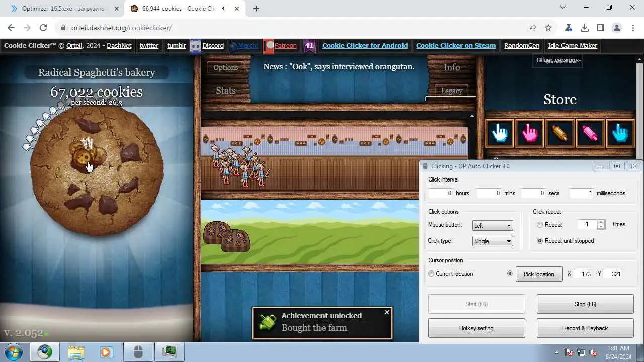Open the Mouse button dropdown

pos(493,225)
